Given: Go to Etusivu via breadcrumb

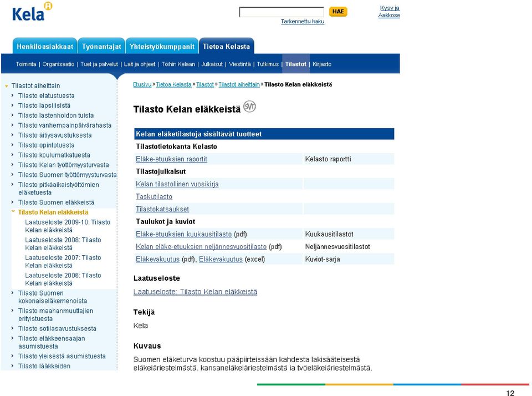Looking at the screenshot, I should [x=142, y=84].
